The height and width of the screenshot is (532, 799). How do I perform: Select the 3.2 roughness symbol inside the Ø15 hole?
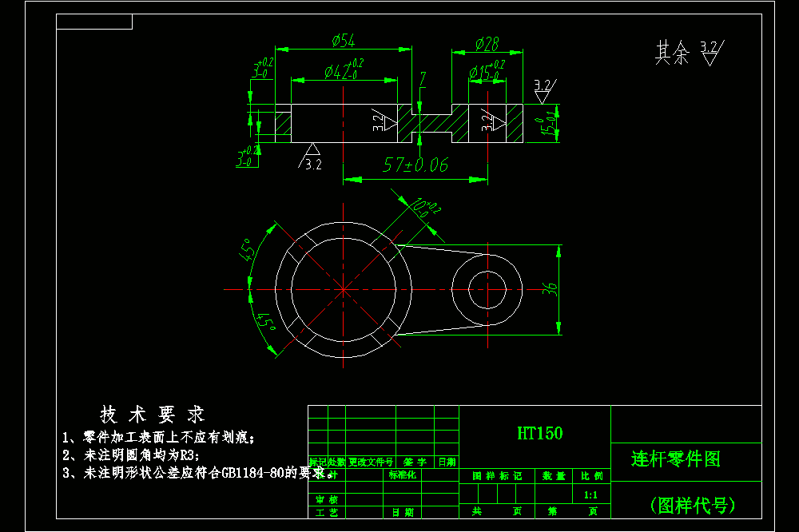coord(493,121)
